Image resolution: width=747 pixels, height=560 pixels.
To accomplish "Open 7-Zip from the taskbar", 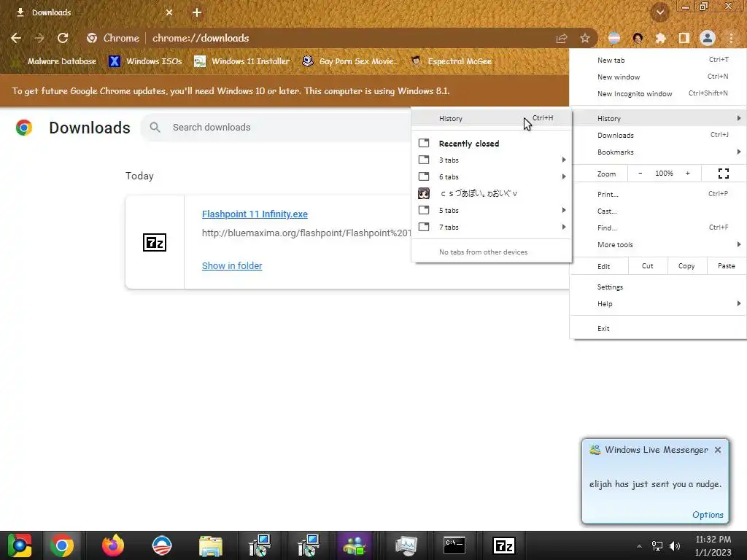I will pos(504,545).
